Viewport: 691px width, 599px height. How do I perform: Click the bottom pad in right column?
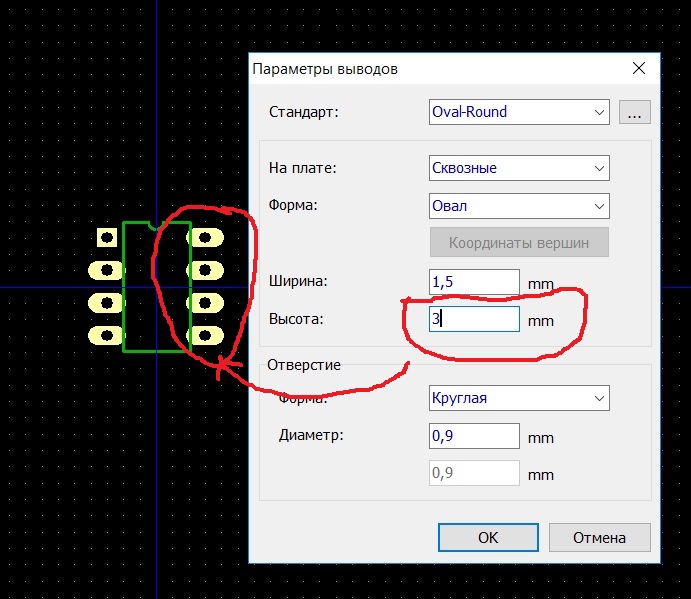[205, 335]
